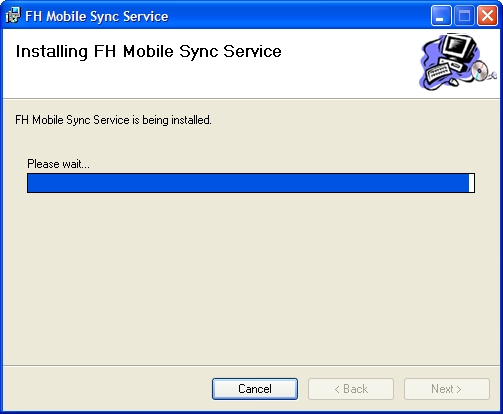Click the "Please wait..." label
Screen dimensions: 503x414
[x=58, y=164]
